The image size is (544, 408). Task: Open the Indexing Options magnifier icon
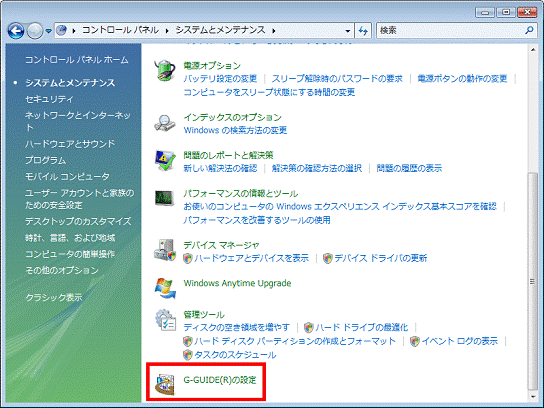pyautogui.click(x=165, y=123)
